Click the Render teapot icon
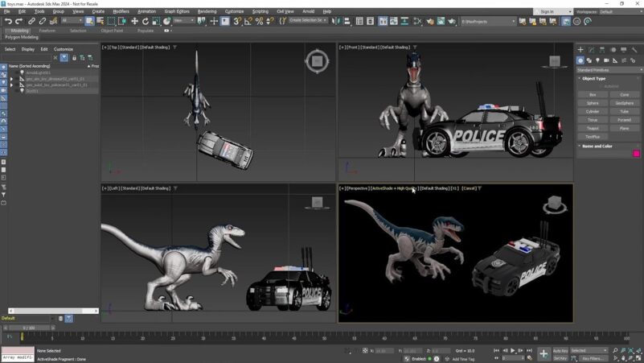 [x=452, y=21]
